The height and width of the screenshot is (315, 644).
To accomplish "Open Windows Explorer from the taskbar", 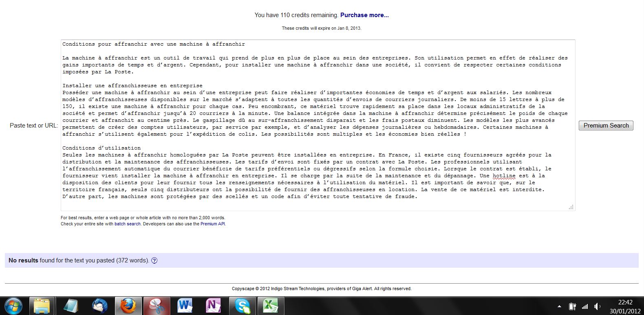I will pos(41,305).
